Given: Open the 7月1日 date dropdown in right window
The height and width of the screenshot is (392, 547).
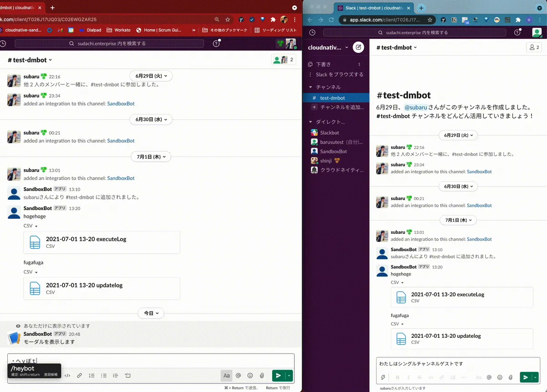Looking at the screenshot, I should coord(457,220).
